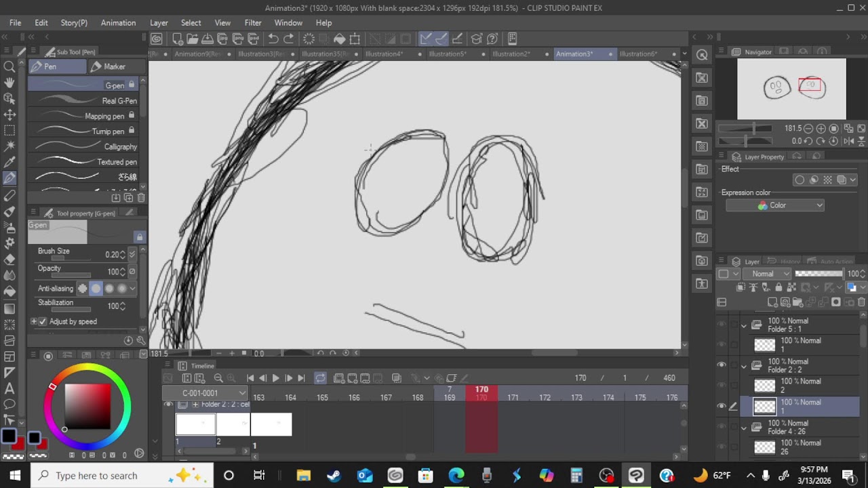Open the Animation menu
This screenshot has height=488, width=868.
click(118, 22)
